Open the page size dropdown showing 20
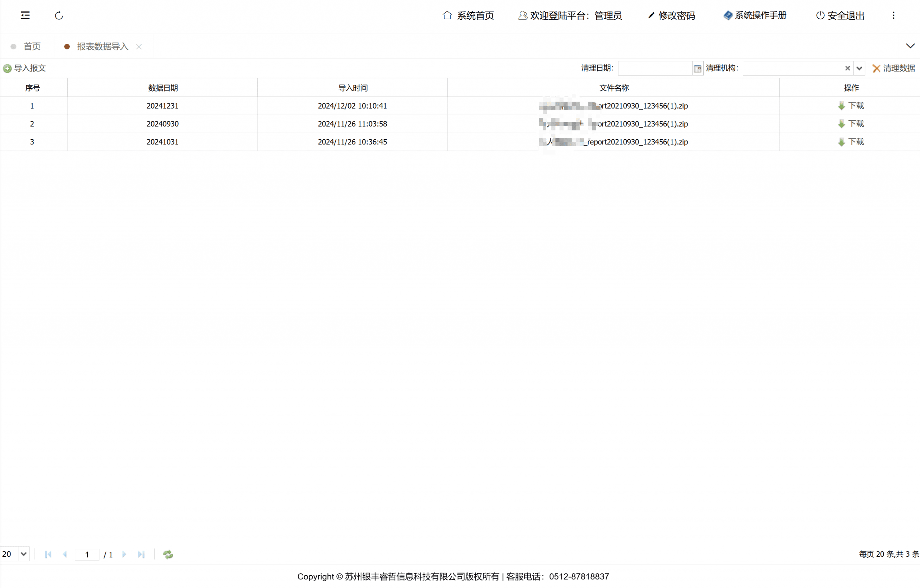This screenshot has height=588, width=920. (23, 554)
